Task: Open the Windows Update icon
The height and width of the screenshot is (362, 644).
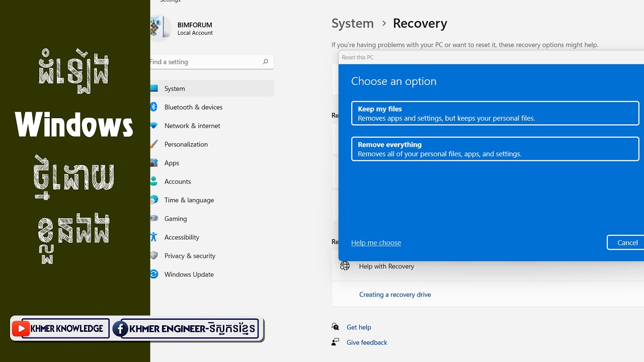Action: coord(154,275)
